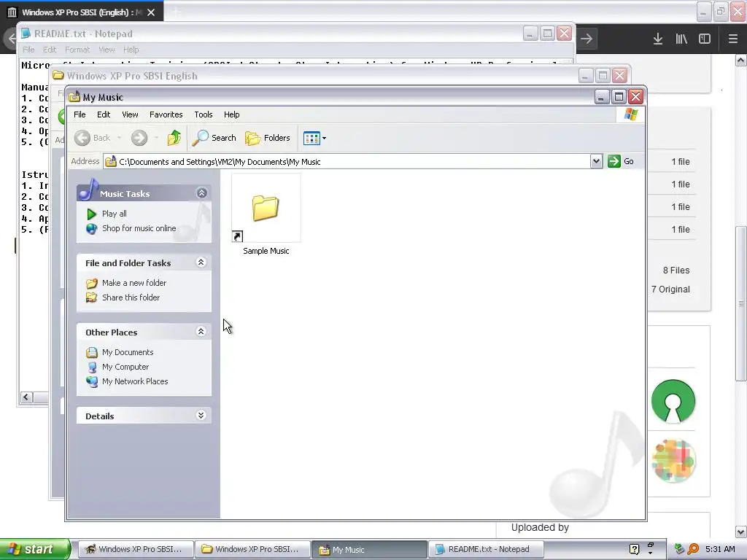Toggle the Folders pane button
The width and height of the screenshot is (747, 560).
(268, 138)
